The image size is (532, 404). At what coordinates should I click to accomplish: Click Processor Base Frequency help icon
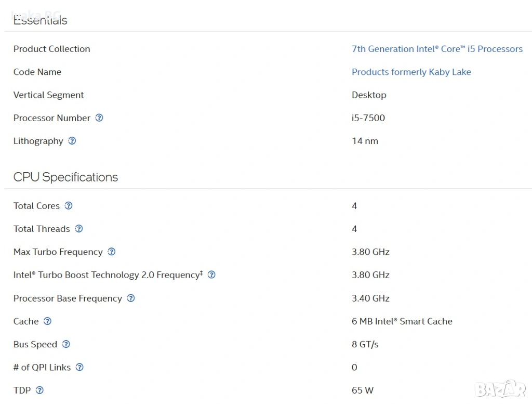[x=131, y=298]
